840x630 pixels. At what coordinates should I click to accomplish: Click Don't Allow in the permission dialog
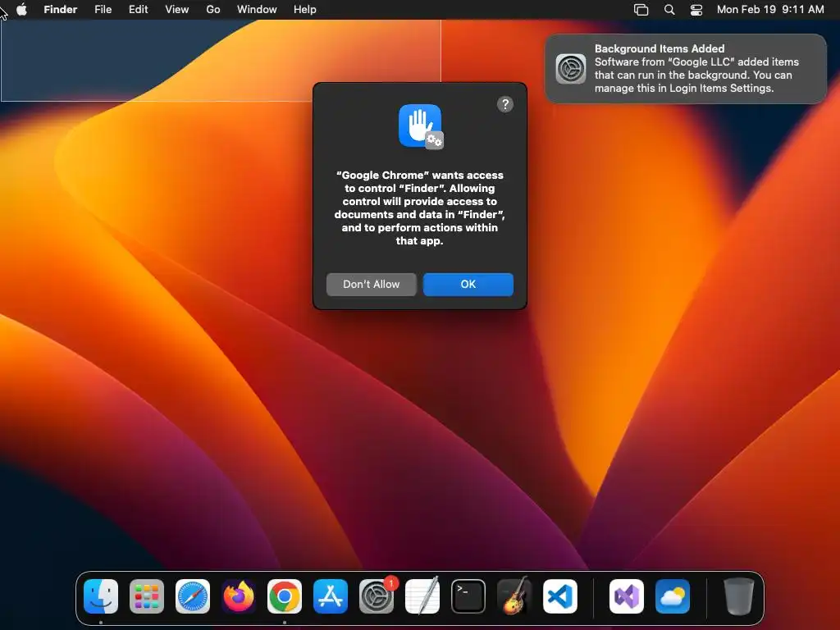point(372,285)
